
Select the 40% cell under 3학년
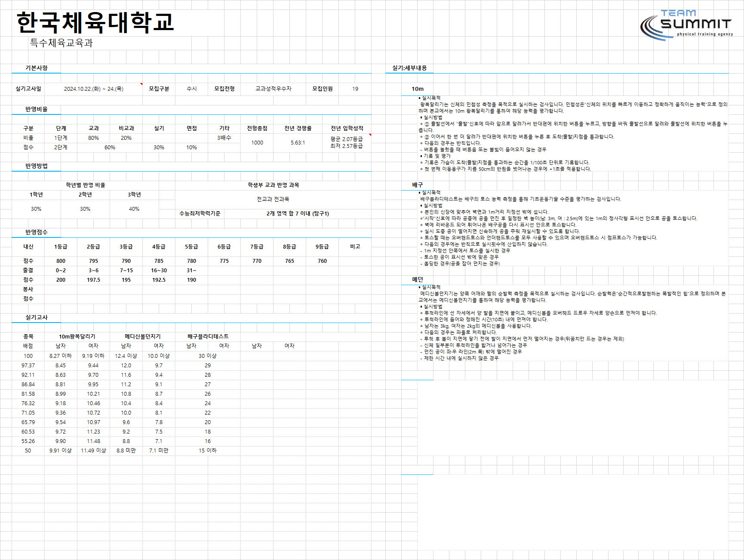pyautogui.click(x=134, y=209)
